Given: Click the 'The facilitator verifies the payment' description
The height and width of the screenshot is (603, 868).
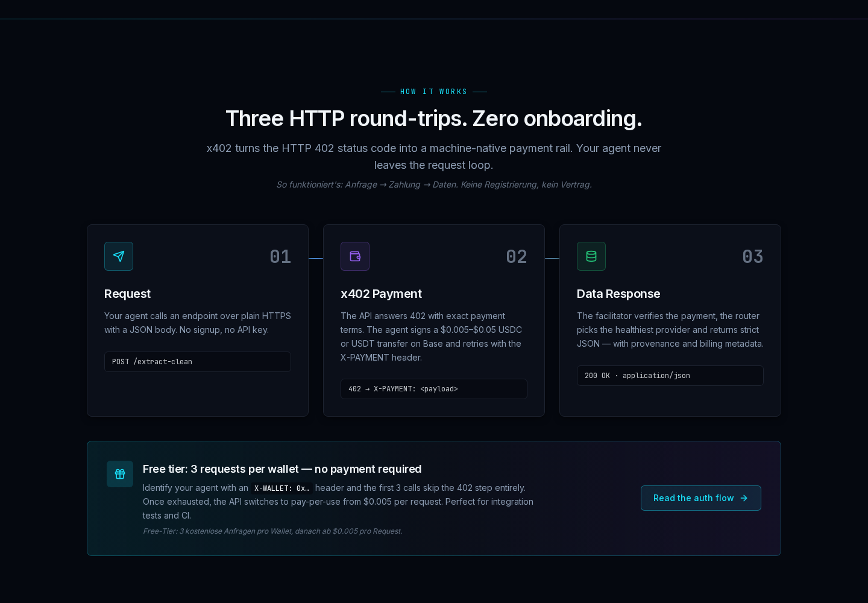Looking at the screenshot, I should 670,330.
